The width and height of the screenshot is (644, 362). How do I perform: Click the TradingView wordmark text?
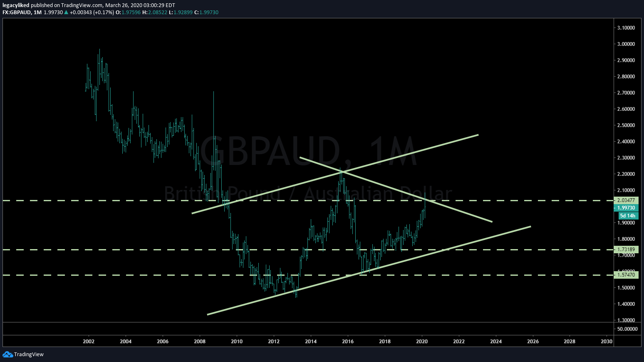[x=29, y=355]
